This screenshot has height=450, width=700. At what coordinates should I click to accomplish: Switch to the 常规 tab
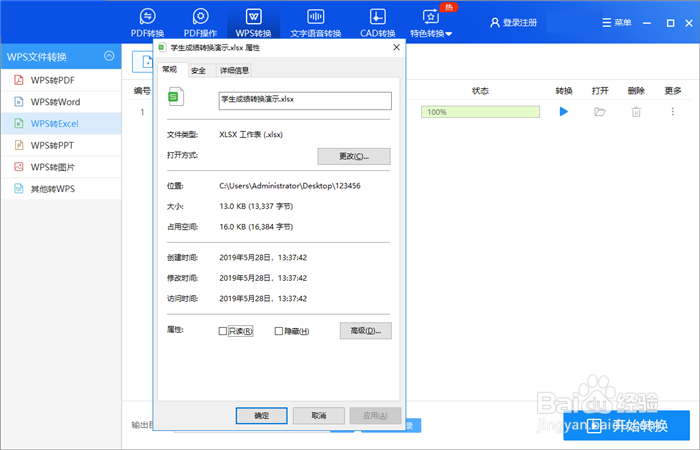click(x=170, y=69)
